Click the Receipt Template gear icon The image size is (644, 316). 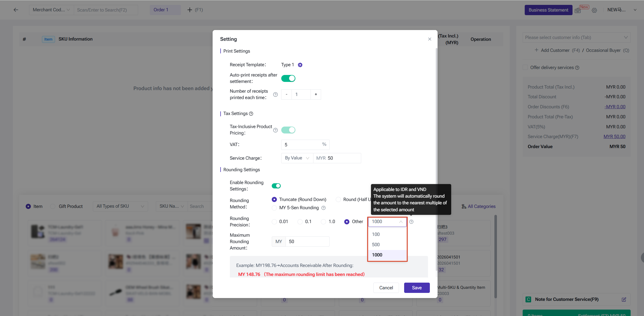click(300, 65)
